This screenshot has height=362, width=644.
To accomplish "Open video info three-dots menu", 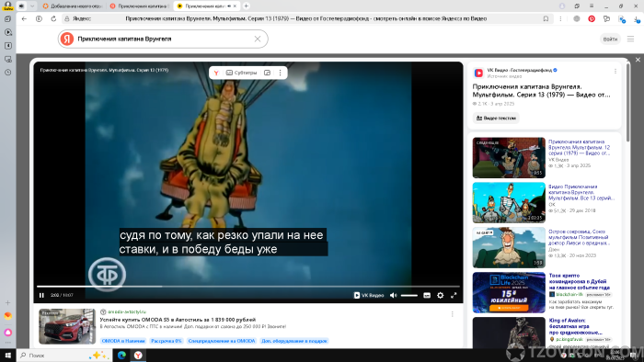I will tap(615, 72).
